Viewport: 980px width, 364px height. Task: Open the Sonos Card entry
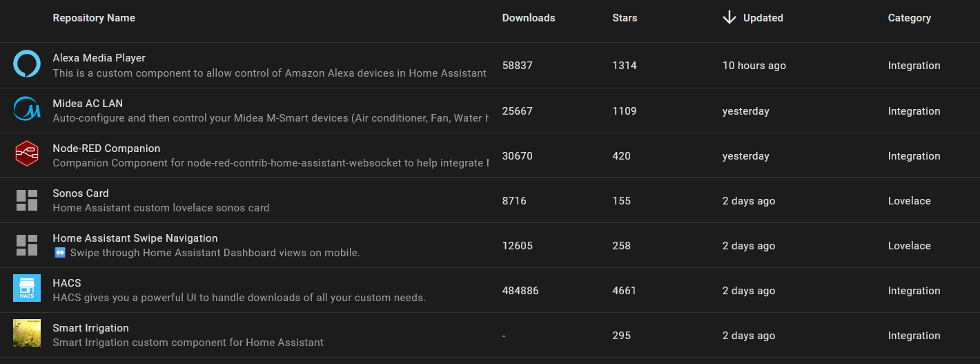tap(81, 193)
